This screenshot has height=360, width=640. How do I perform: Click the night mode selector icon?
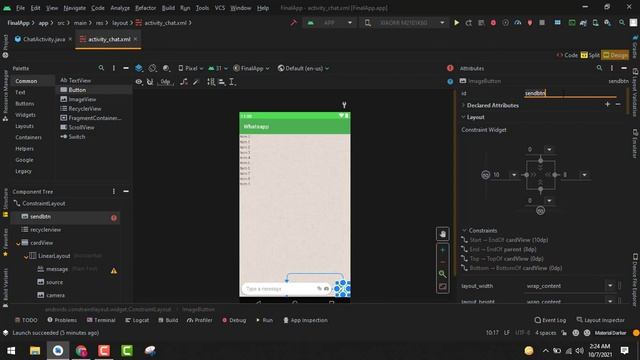[x=166, y=68]
